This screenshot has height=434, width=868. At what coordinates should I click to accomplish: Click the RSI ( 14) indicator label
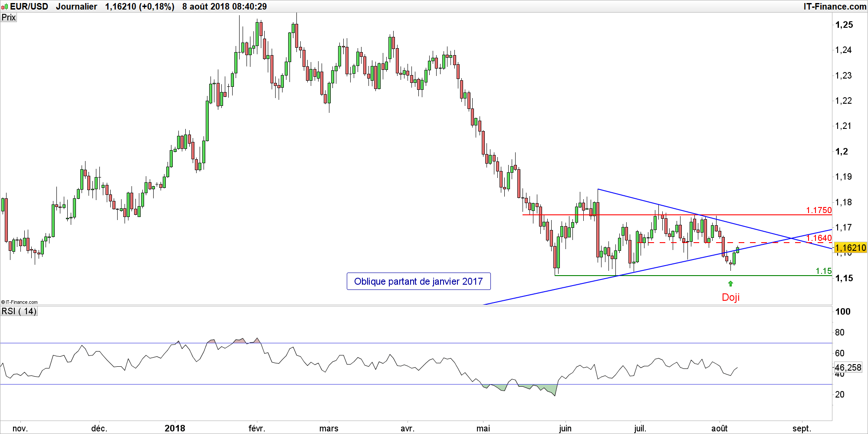(x=19, y=311)
